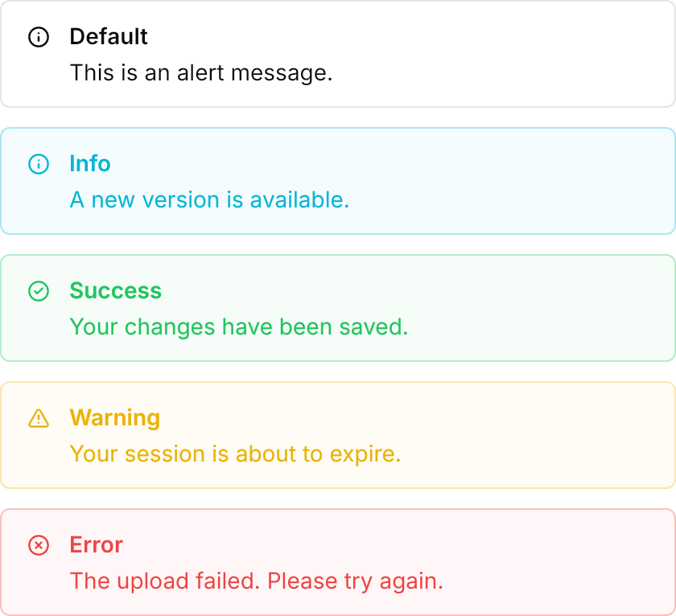Select the Default alert title
Viewport: 676px width, 616px height.
(109, 37)
